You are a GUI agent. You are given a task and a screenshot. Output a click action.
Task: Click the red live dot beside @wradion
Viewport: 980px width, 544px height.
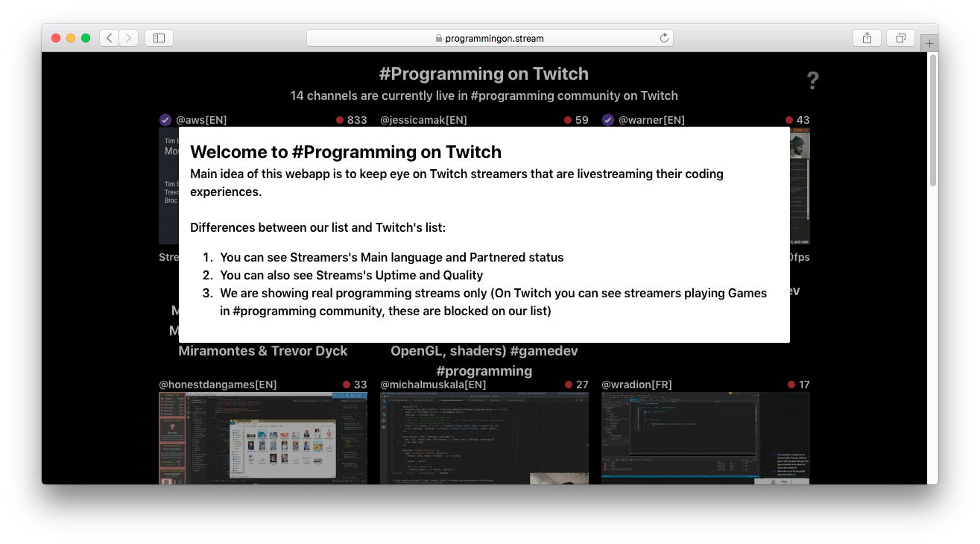(791, 385)
